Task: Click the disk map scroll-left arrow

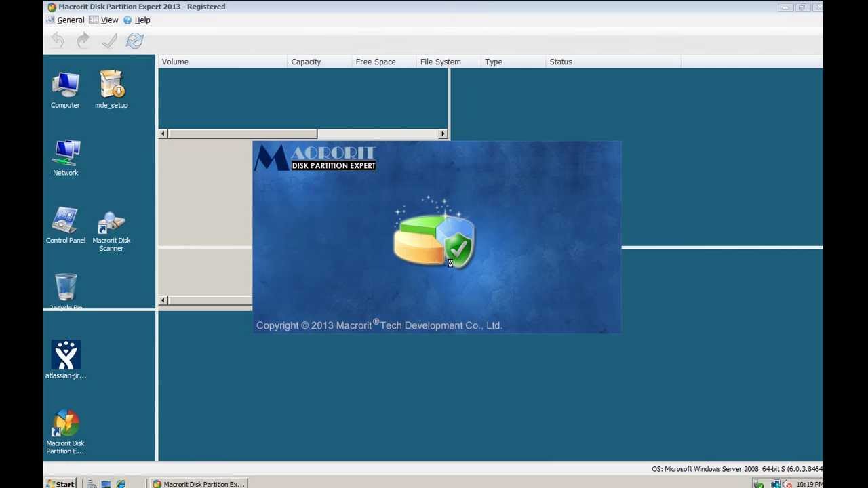Action: coord(163,300)
